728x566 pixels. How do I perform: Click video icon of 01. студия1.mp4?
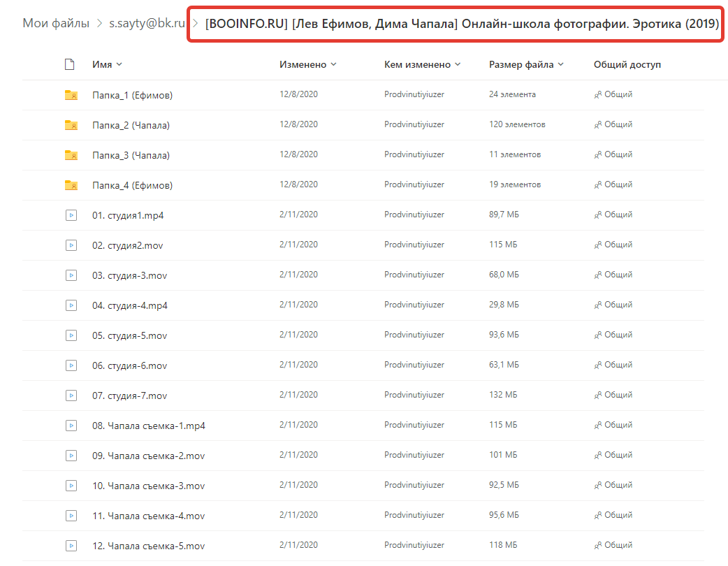[71, 215]
